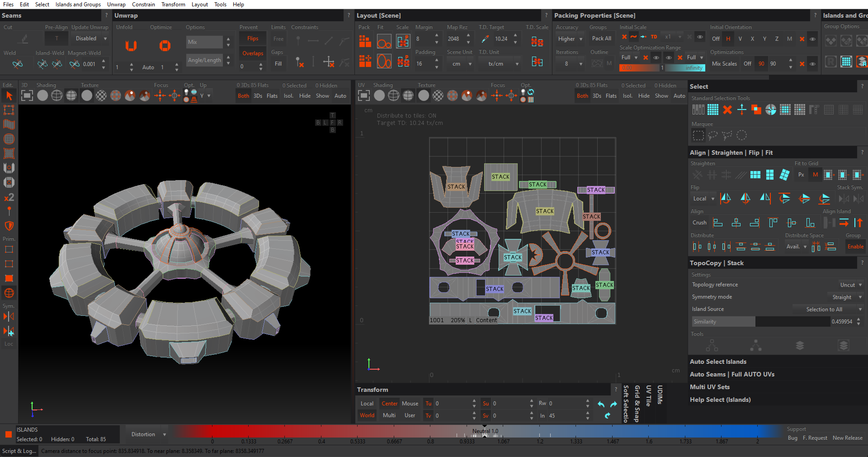Click the T.D. Scale icon in Layout panel

coord(537,42)
